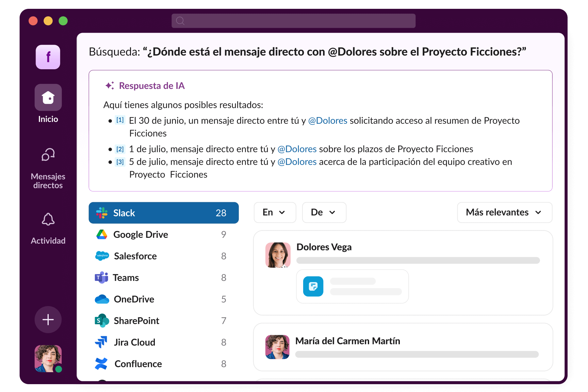This screenshot has width=588, height=392.
Task: Click the Google Drive count 9
Action: 223,235
